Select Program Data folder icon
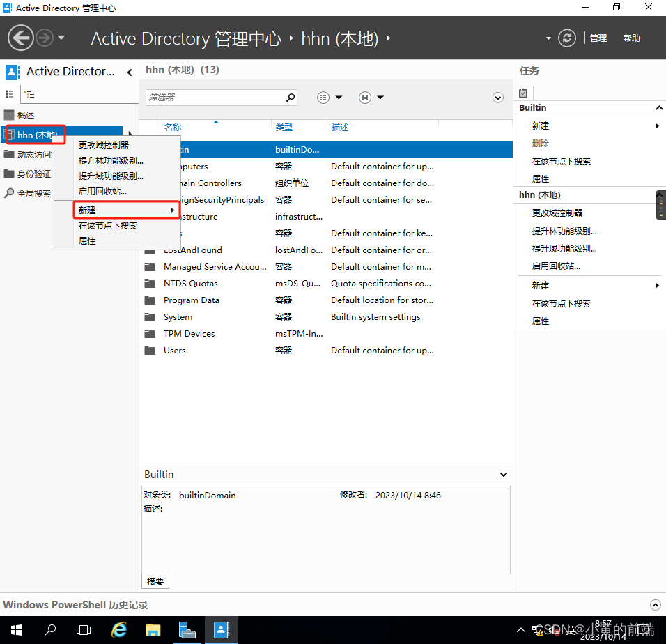The height and width of the screenshot is (644, 666). point(150,300)
